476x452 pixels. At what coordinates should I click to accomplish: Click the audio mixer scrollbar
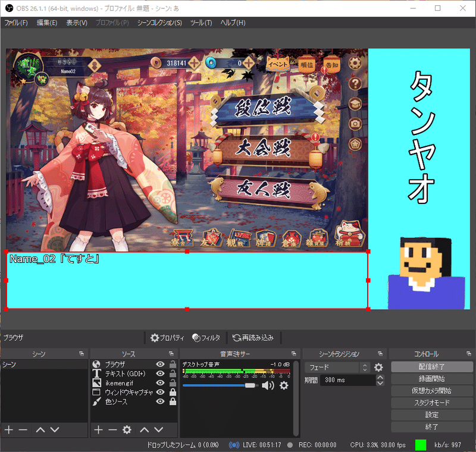tap(296, 398)
